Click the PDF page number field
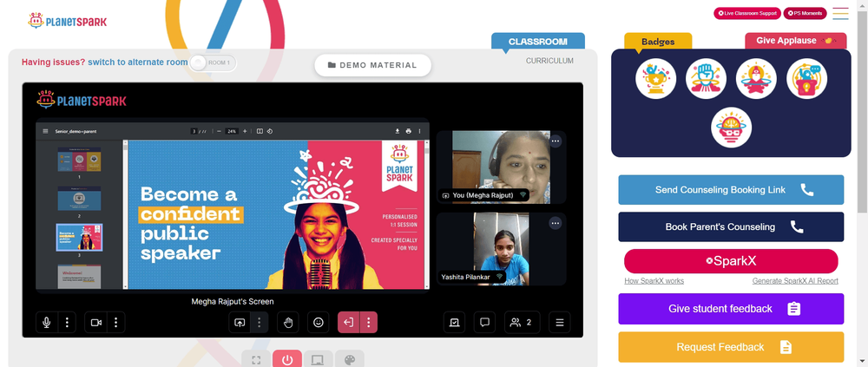This screenshot has width=868, height=367. (194, 131)
